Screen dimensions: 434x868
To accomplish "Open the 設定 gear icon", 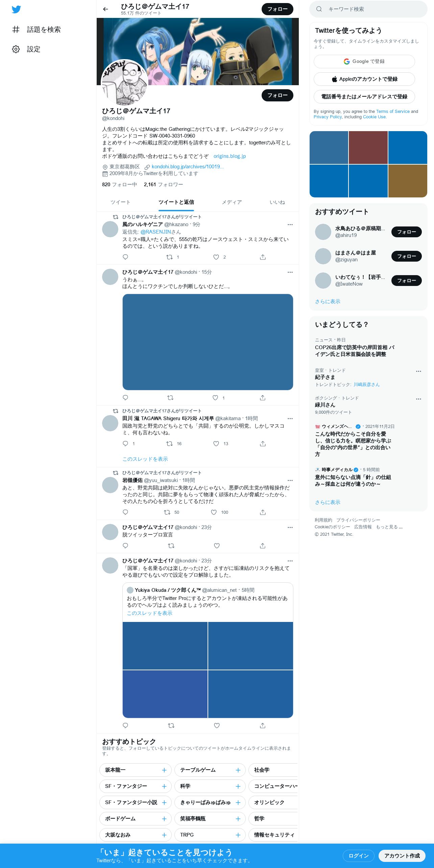I will (x=16, y=49).
